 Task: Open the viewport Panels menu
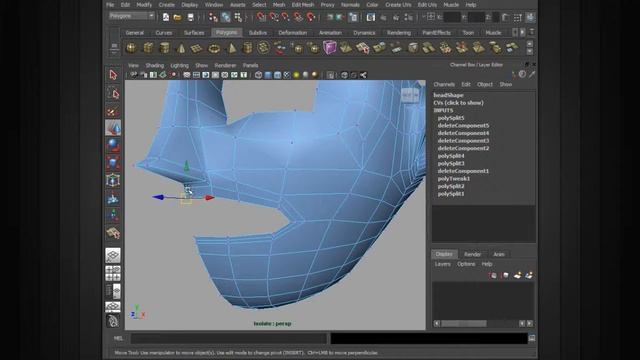click(250, 65)
